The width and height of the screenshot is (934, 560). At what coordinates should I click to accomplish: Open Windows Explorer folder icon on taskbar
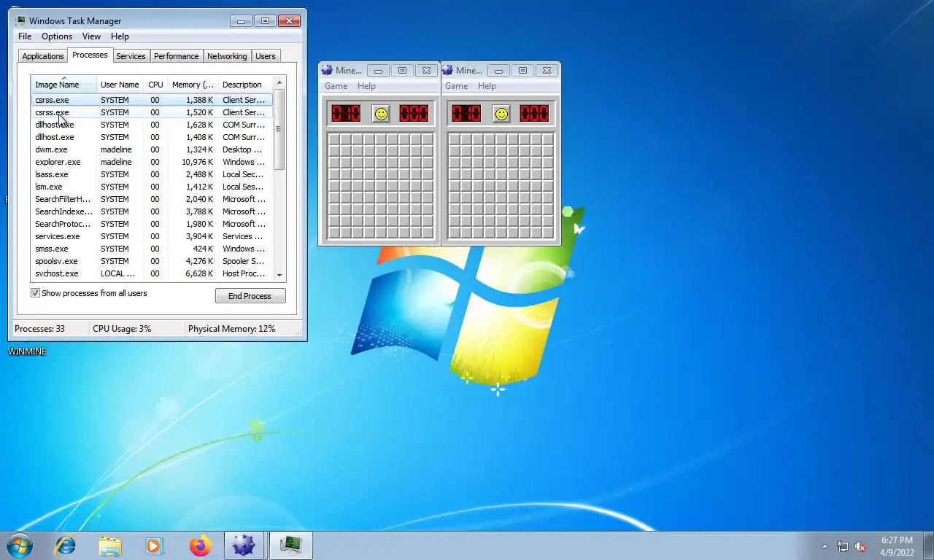click(x=110, y=545)
